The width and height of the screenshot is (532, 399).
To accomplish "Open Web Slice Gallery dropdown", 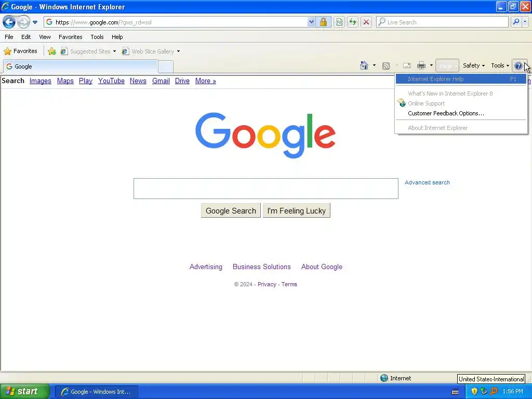I will click(151, 51).
